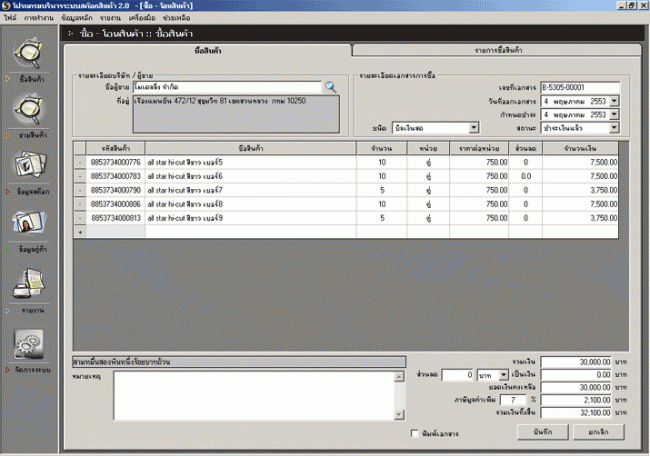
Task: Open the system management gears icon
Action: 29,344
